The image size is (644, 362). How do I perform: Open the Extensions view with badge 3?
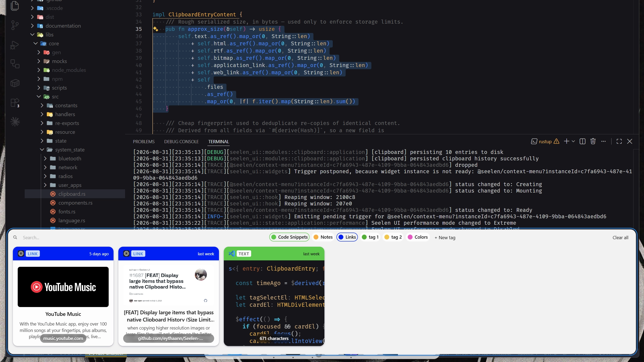pyautogui.click(x=15, y=103)
